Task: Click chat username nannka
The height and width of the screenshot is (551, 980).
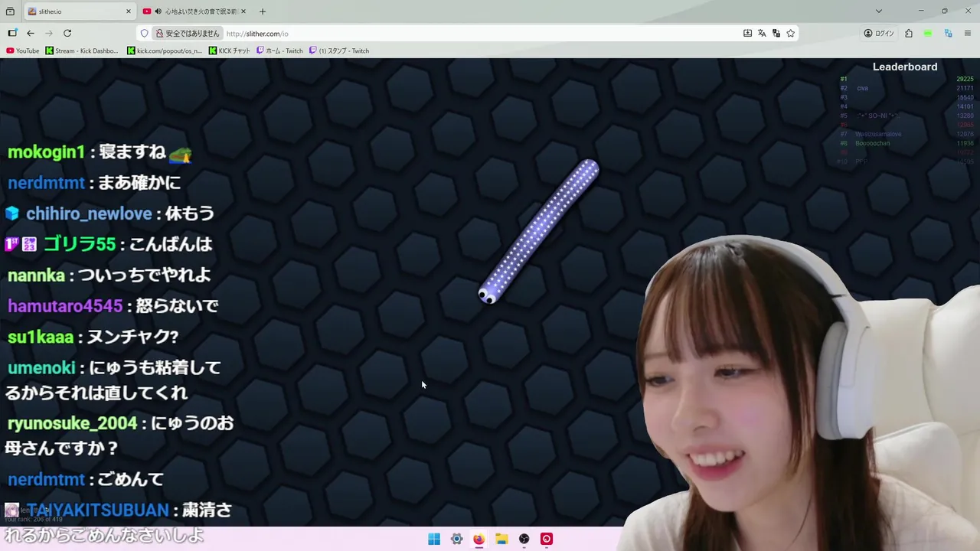Action: [36, 275]
